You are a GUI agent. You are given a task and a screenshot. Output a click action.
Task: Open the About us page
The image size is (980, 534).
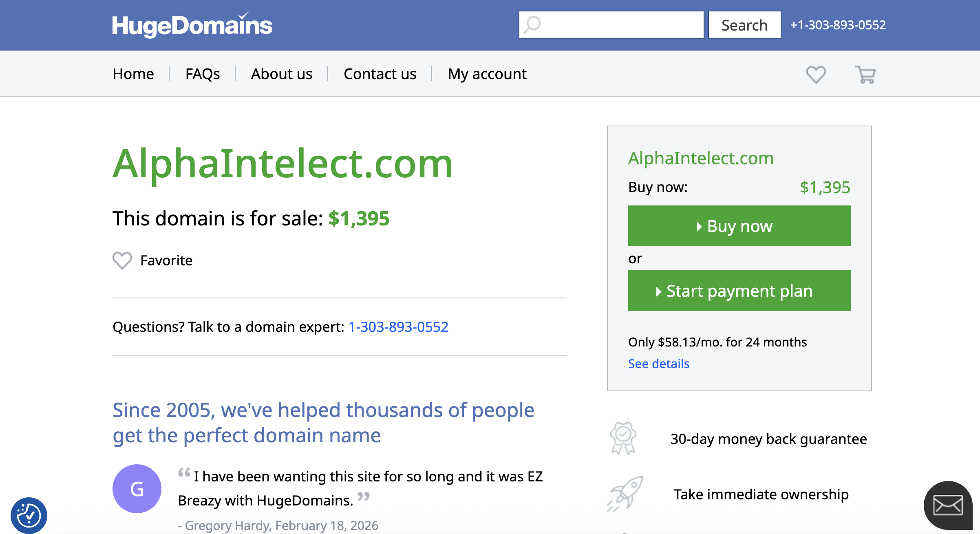click(281, 74)
